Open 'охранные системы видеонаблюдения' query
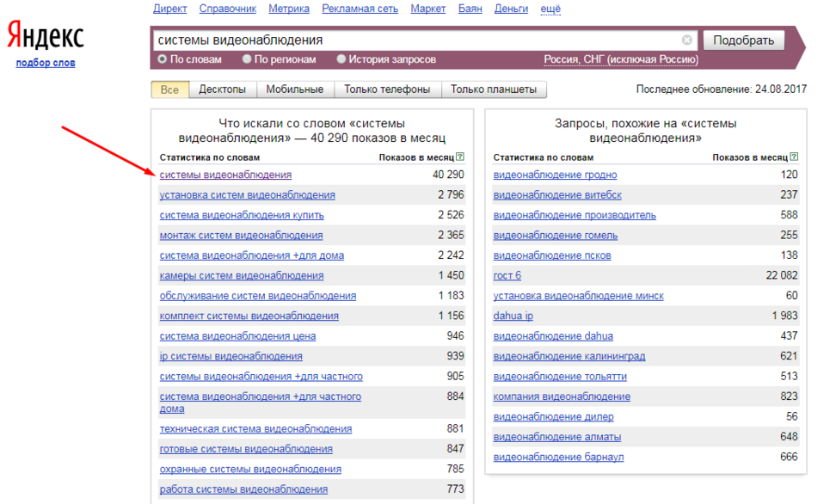The height and width of the screenshot is (504, 836). tap(250, 470)
